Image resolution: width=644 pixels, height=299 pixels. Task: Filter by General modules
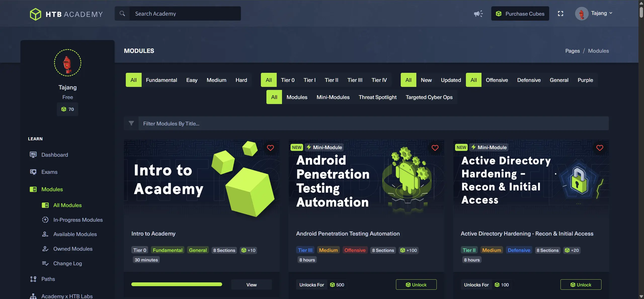[x=559, y=80]
